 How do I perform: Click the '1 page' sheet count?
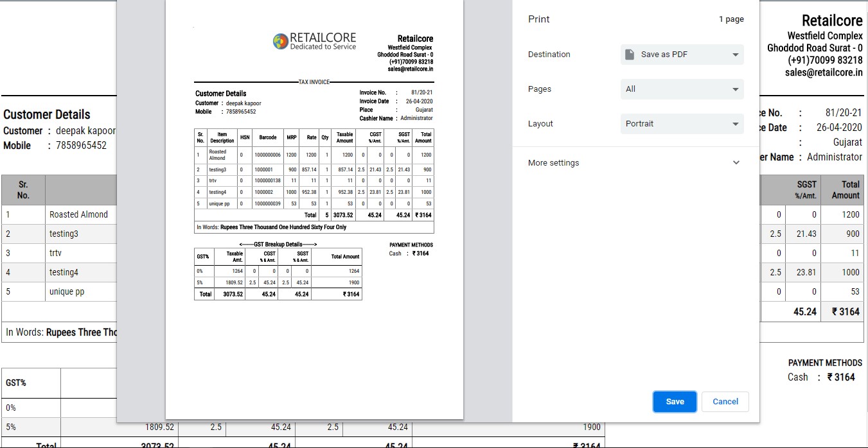tap(731, 19)
